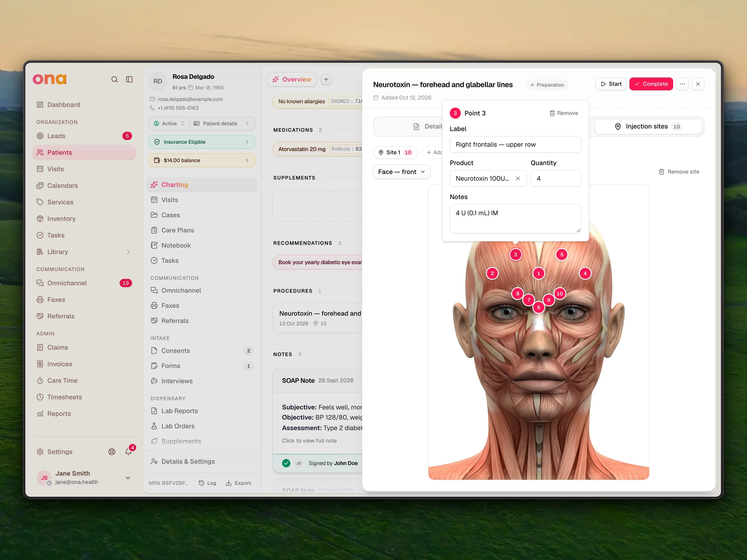This screenshot has height=560, width=747.
Task: Click the Label input field
Action: click(515, 144)
